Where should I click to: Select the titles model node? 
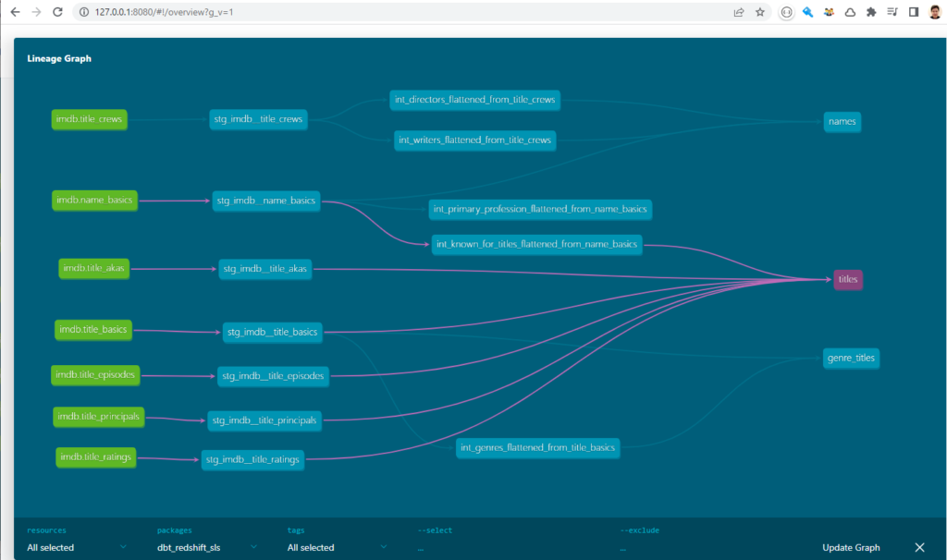point(847,279)
